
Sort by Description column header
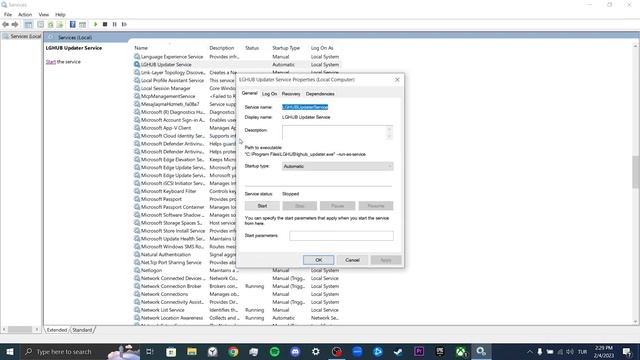pos(222,48)
